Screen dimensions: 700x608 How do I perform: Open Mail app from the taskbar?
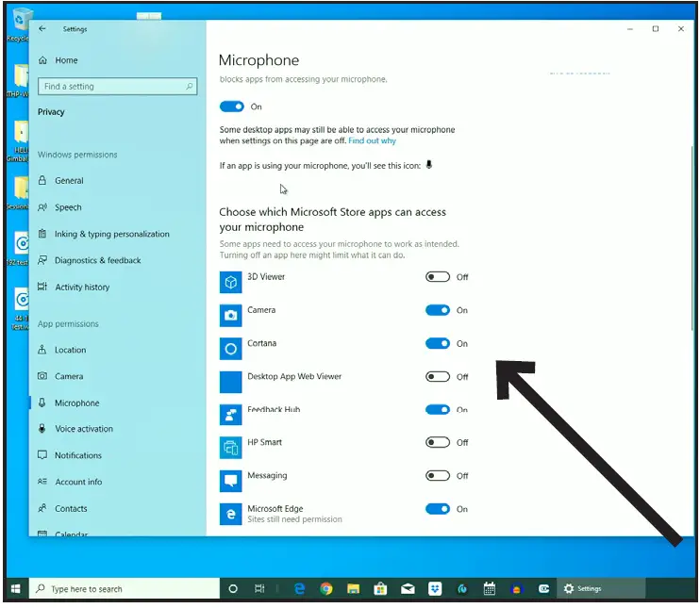pyautogui.click(x=408, y=589)
